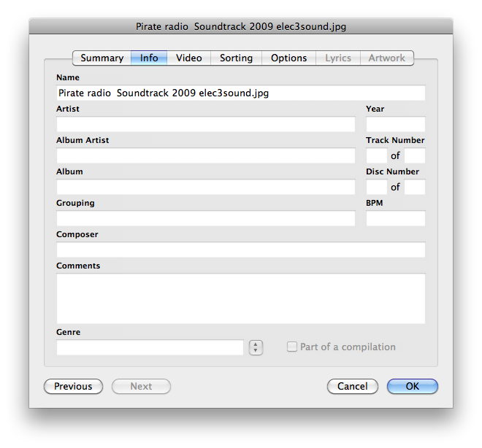
Task: Focus the Album Artist field
Action: pyautogui.click(x=206, y=155)
